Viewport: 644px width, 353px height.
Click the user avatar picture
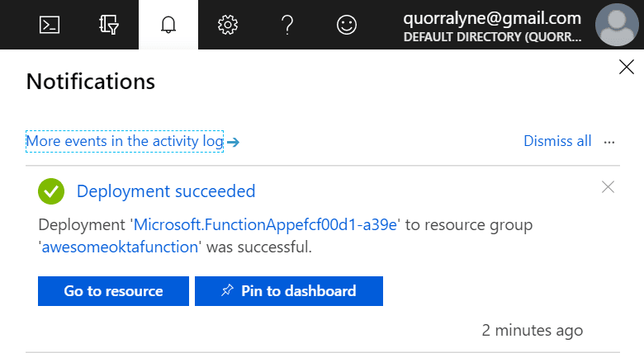click(619, 25)
